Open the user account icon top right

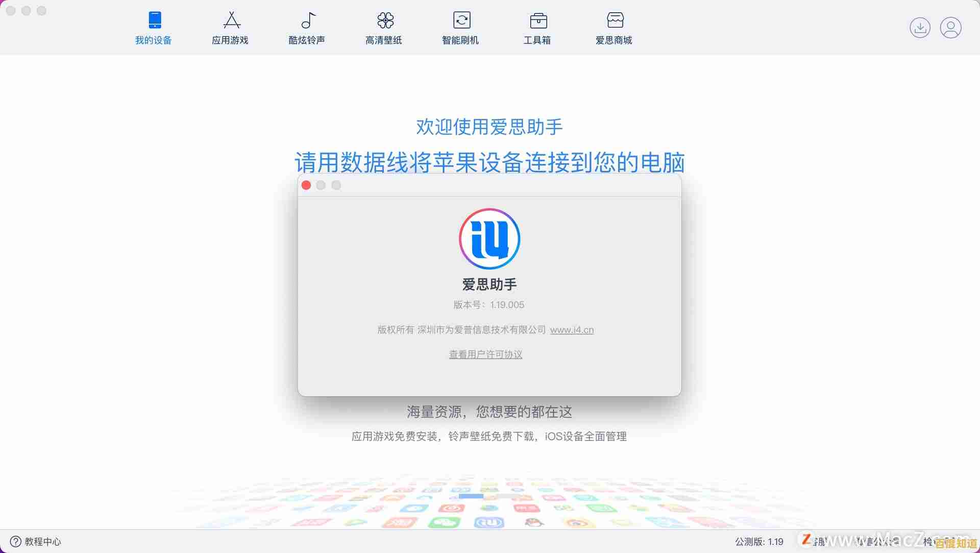coord(950,28)
